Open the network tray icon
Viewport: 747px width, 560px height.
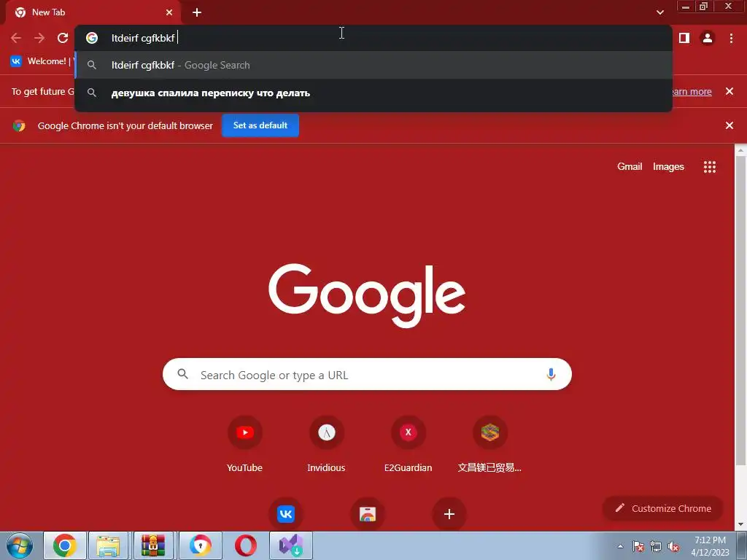(x=656, y=546)
